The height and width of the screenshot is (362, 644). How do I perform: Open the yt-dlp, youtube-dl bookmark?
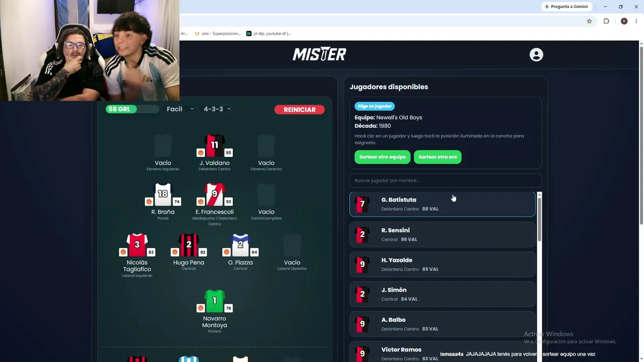coord(268,34)
